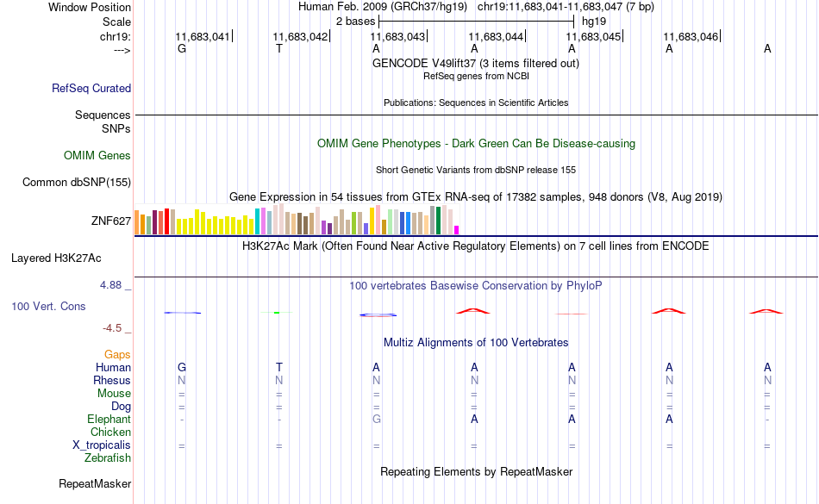Click the Scale label

[x=116, y=22]
